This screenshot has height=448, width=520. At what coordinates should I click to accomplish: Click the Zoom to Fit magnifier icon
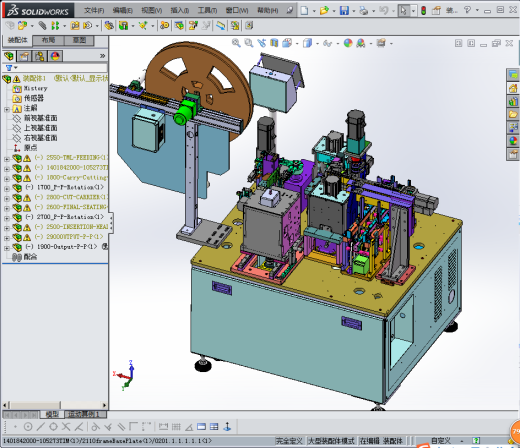click(x=236, y=43)
